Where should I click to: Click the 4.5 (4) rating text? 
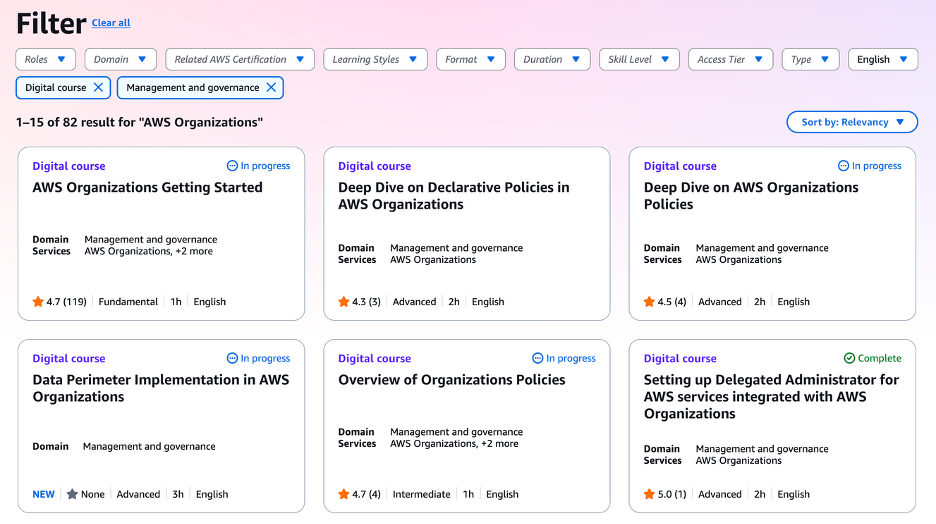pos(672,302)
